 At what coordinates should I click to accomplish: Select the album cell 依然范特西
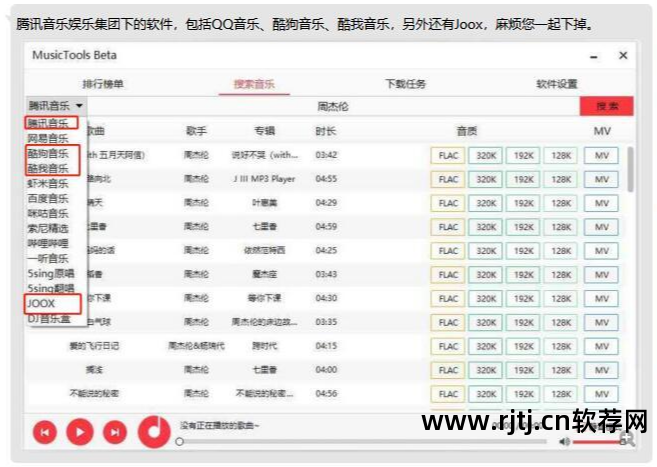coord(264,250)
